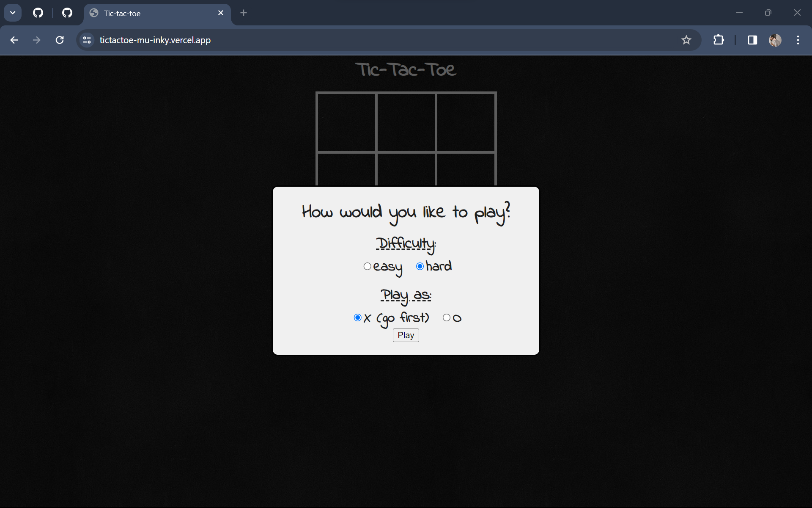View site information icon in address bar

87,40
